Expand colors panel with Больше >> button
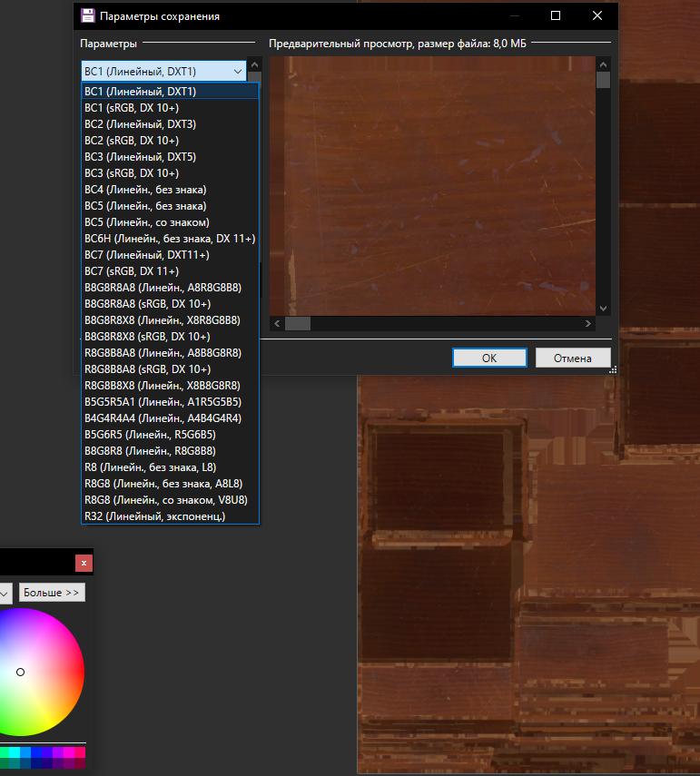700x776 pixels. click(52, 593)
